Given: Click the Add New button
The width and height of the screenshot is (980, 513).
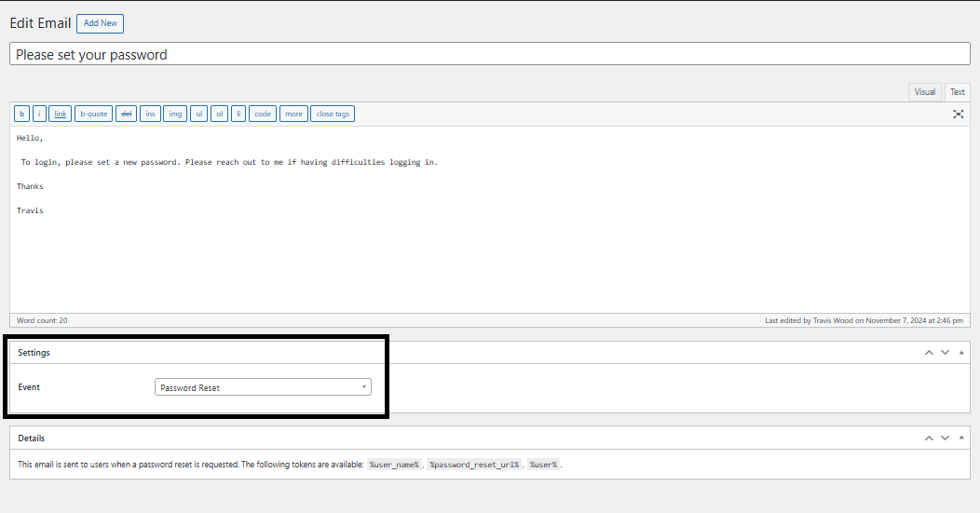Looking at the screenshot, I should (x=100, y=23).
